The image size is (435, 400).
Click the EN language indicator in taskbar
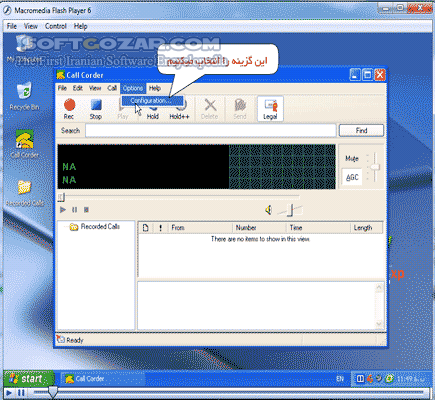tap(340, 379)
